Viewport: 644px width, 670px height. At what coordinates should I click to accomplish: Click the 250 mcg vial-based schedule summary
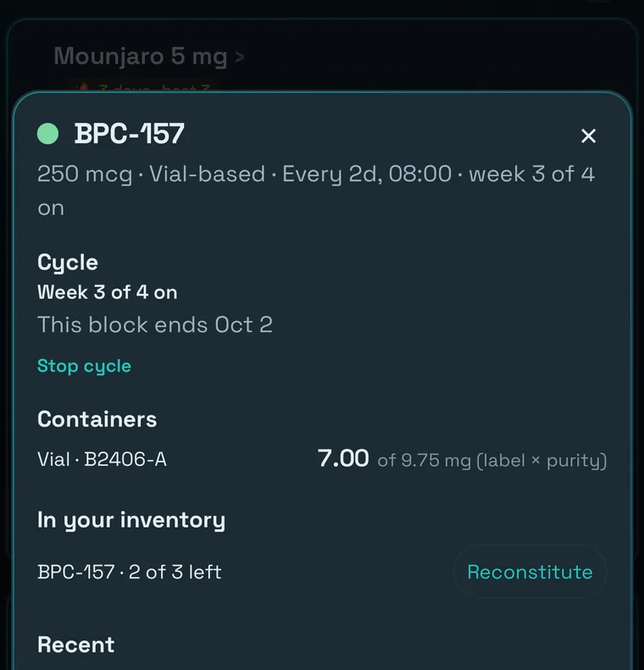point(316,191)
